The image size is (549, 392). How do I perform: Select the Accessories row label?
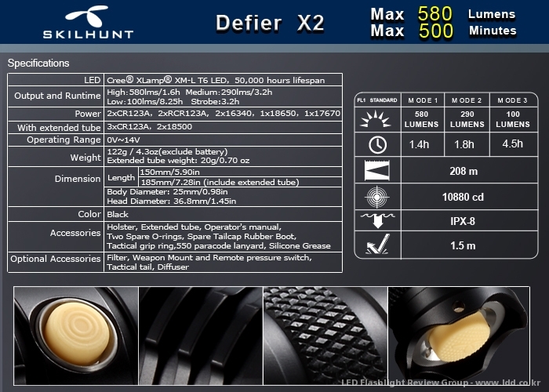(x=75, y=233)
